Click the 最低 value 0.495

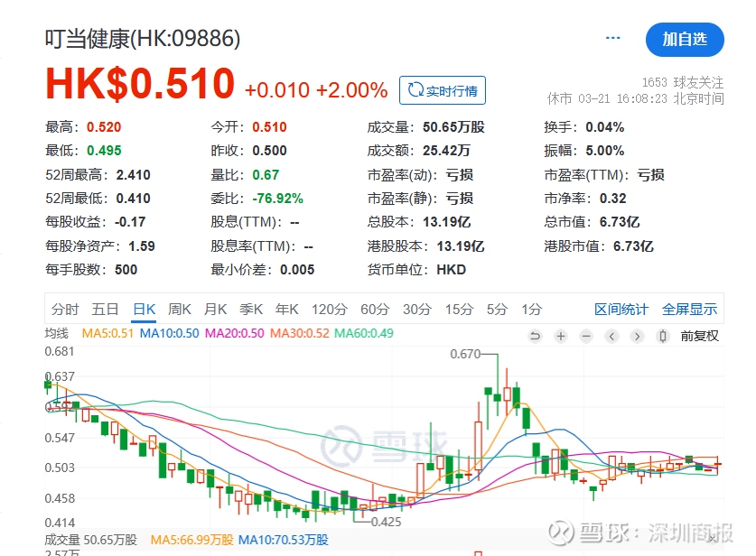104,151
